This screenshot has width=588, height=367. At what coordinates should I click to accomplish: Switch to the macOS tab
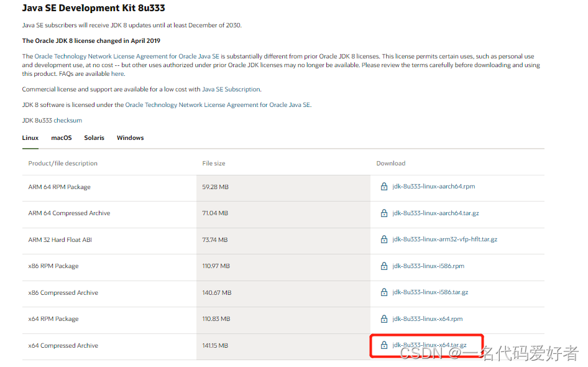pos(62,137)
